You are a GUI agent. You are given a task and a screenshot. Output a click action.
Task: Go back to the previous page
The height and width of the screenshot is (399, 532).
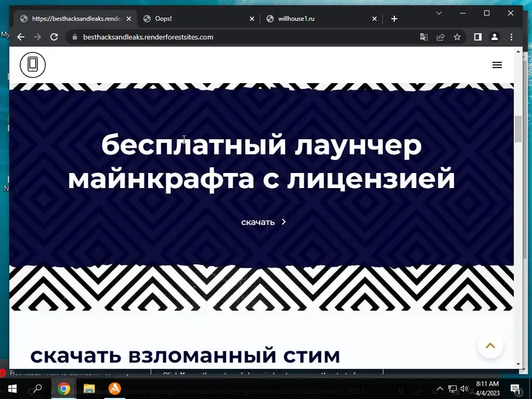pyautogui.click(x=21, y=37)
